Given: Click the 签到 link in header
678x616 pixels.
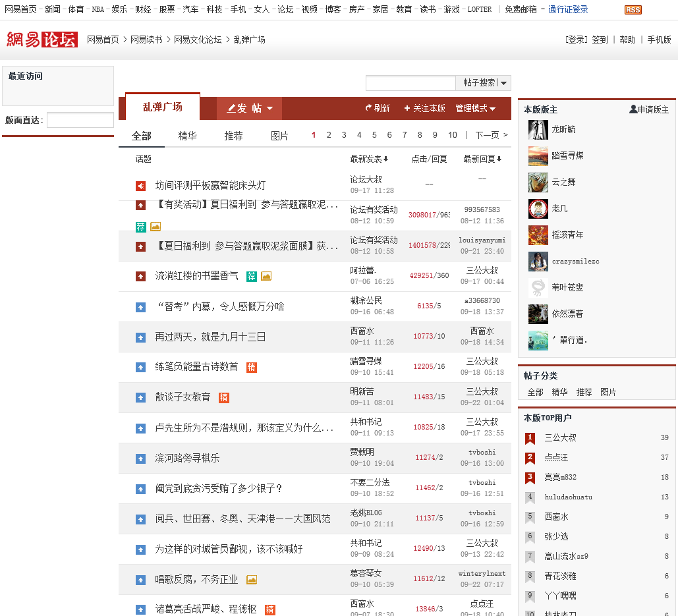Looking at the screenshot, I should (x=600, y=40).
